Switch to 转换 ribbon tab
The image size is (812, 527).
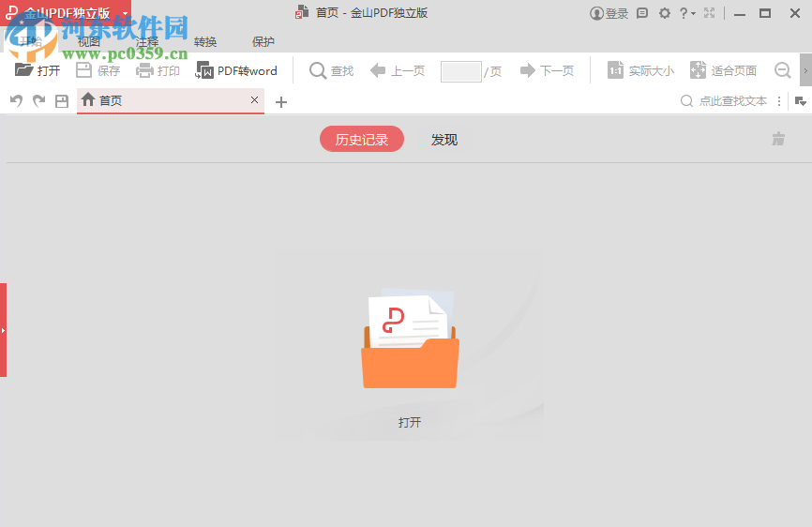205,42
